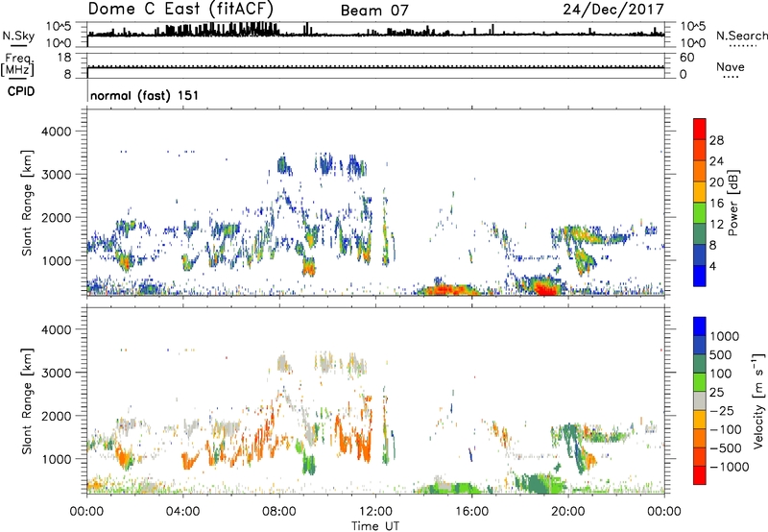Click the gray segment of the Velocity color bar

coord(700,400)
